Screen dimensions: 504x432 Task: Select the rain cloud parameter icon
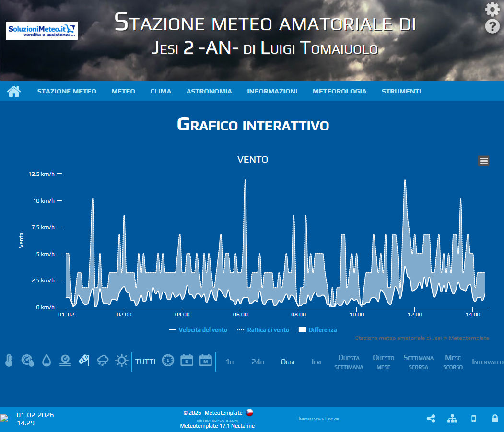tap(103, 361)
